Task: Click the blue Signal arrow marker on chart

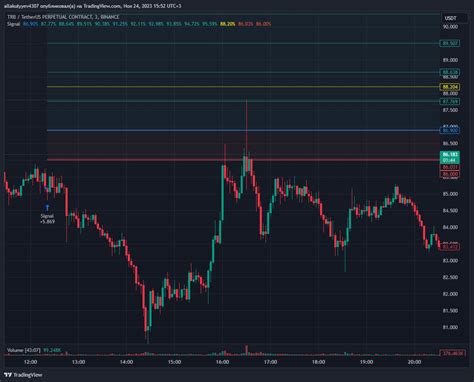Action: (47, 208)
